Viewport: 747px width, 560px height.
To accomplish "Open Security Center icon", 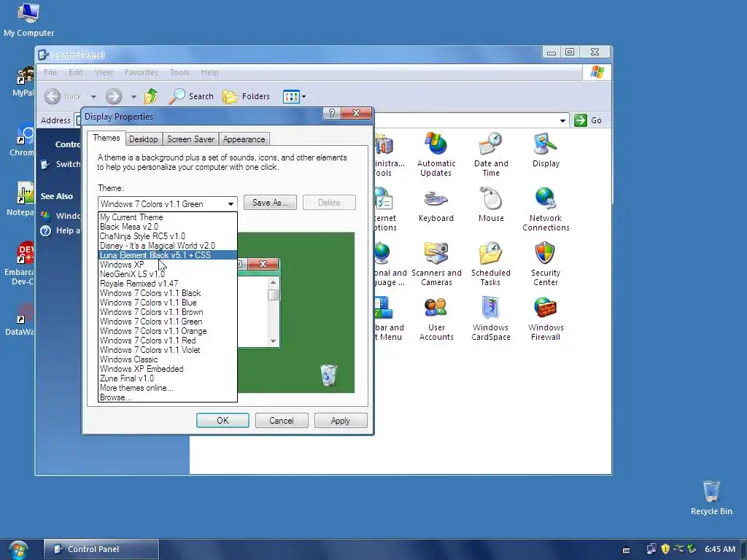I will (x=546, y=264).
